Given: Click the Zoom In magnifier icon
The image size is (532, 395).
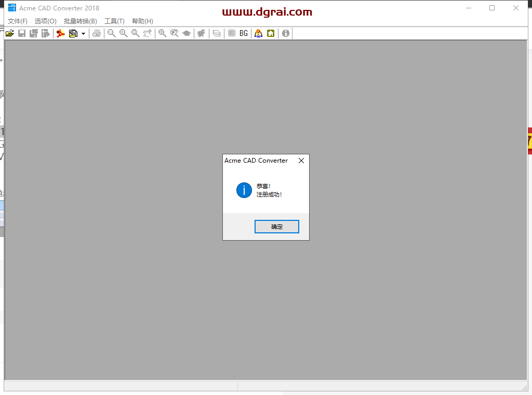Looking at the screenshot, I should tap(124, 33).
